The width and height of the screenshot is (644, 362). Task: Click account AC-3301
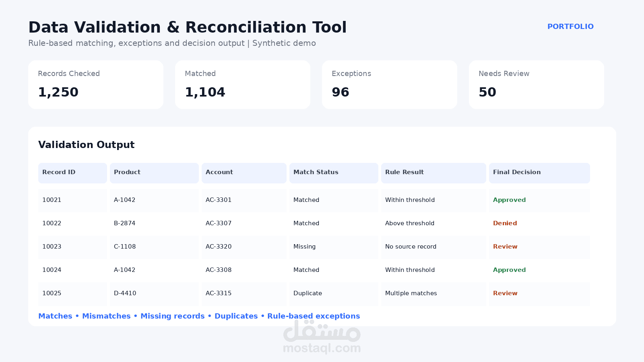coord(219,200)
